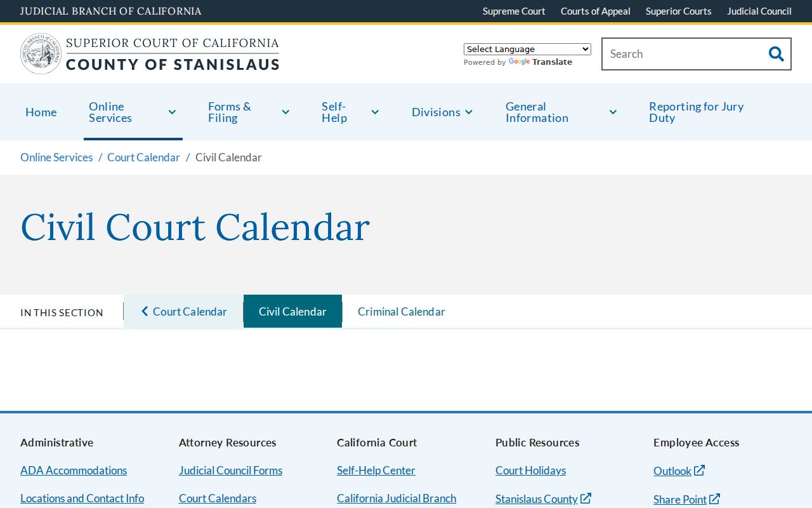Viewport: 812px width, 508px height.
Task: Open the Supreme Court link
Action: (x=514, y=11)
